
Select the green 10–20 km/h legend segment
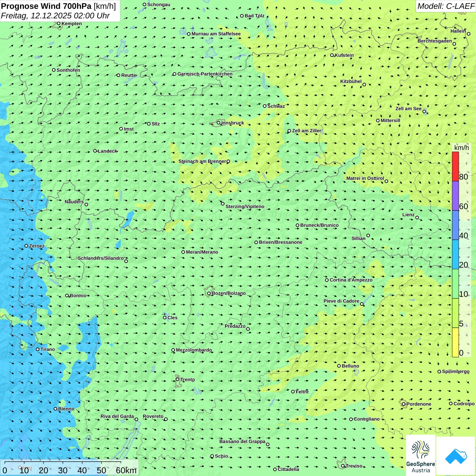click(x=455, y=284)
